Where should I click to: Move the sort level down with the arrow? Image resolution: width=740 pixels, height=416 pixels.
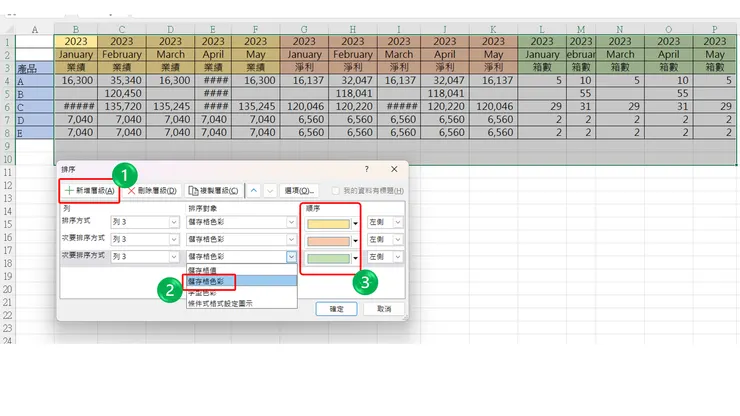(x=270, y=191)
